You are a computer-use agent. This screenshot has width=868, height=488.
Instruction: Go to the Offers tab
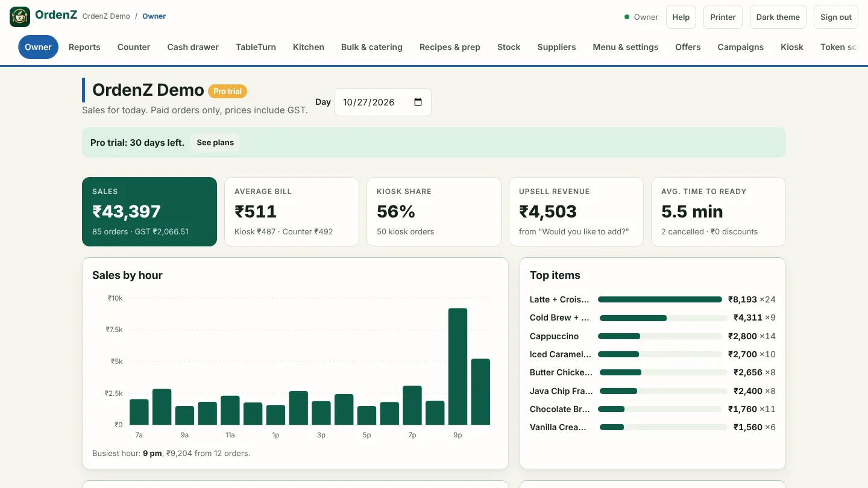click(x=688, y=47)
